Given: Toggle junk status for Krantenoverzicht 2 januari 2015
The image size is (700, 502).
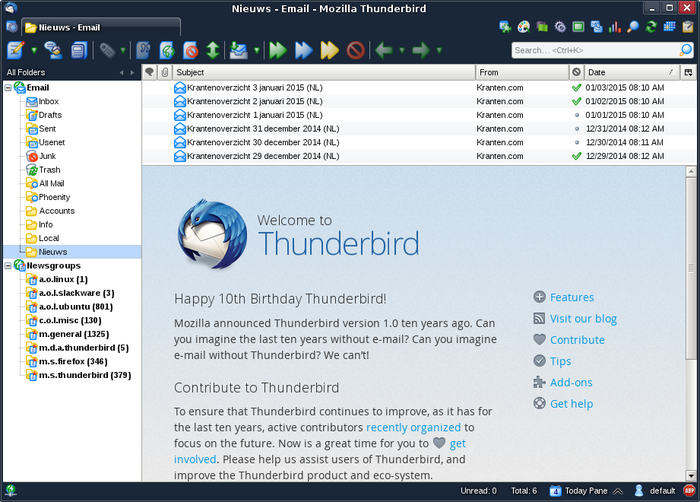Looking at the screenshot, I should click(576, 101).
